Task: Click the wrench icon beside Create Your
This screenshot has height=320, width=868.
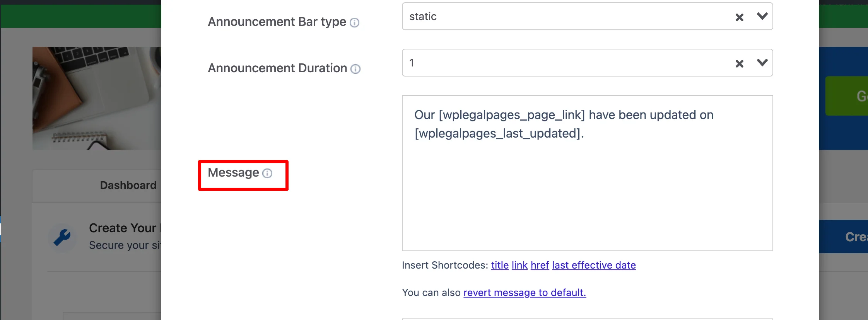Action: click(62, 237)
